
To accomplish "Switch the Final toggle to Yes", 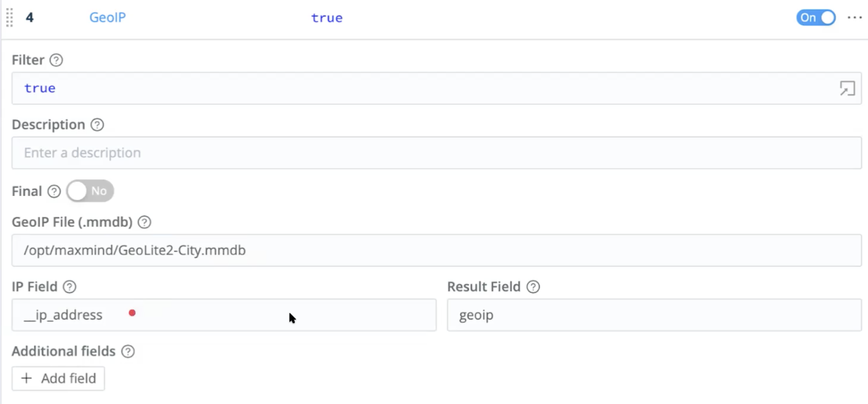I will (90, 191).
